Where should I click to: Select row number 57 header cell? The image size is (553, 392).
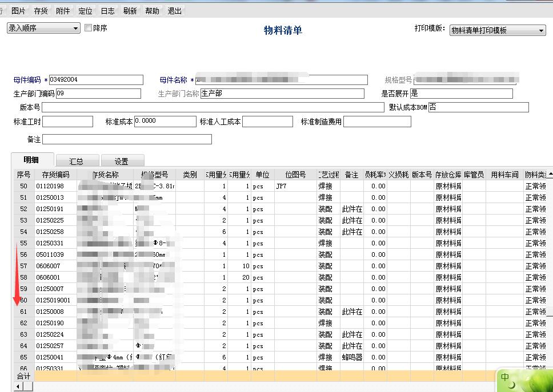point(24,266)
